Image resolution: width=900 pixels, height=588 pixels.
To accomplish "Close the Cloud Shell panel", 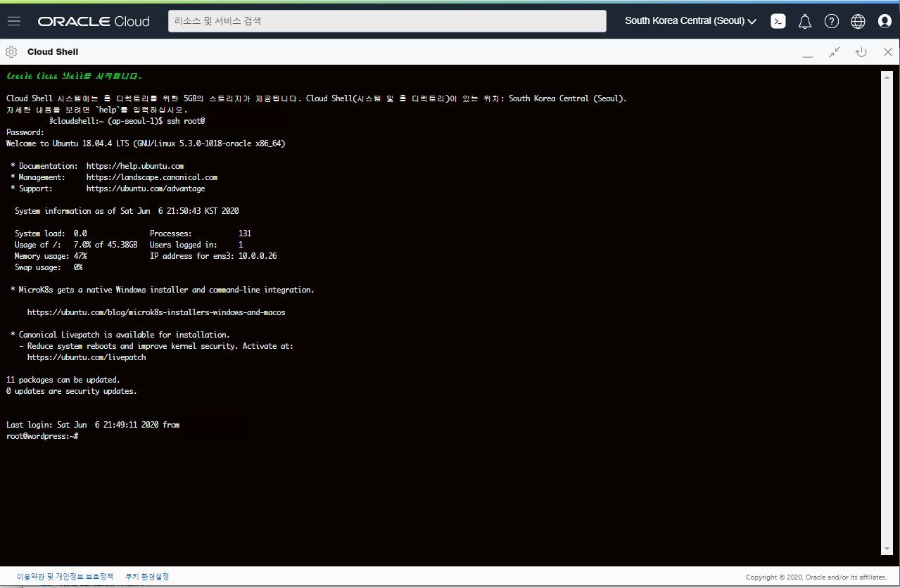I will pyautogui.click(x=888, y=52).
